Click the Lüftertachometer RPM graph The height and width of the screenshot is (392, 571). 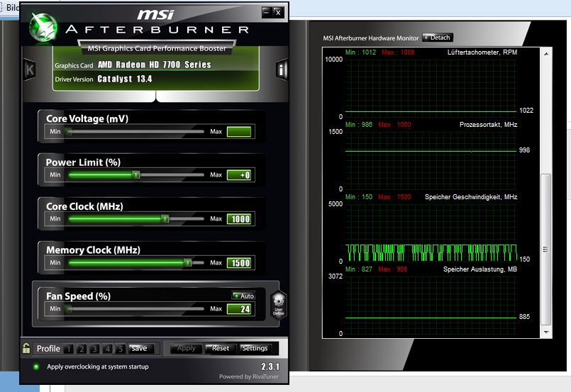point(431,88)
